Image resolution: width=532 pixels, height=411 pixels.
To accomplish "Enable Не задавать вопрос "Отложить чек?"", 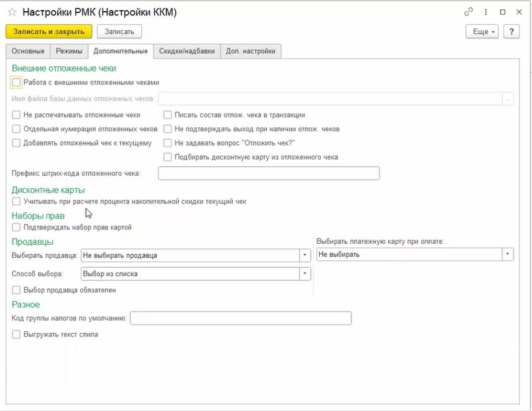I will click(x=167, y=143).
